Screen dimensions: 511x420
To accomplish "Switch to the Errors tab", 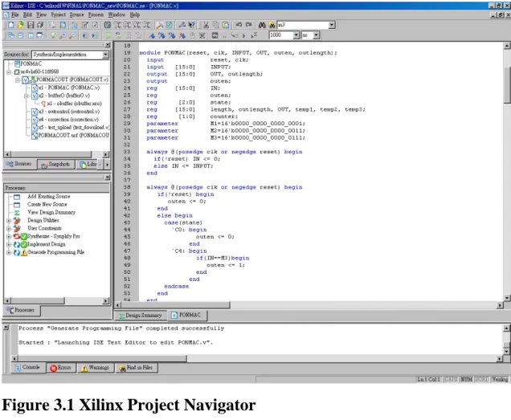I will tap(61, 368).
